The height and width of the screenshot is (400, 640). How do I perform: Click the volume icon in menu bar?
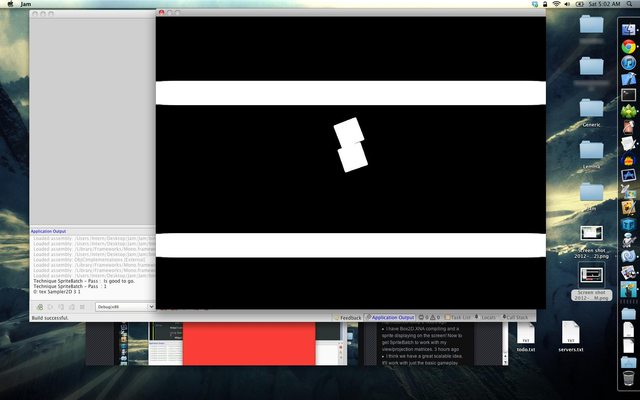[x=567, y=4]
